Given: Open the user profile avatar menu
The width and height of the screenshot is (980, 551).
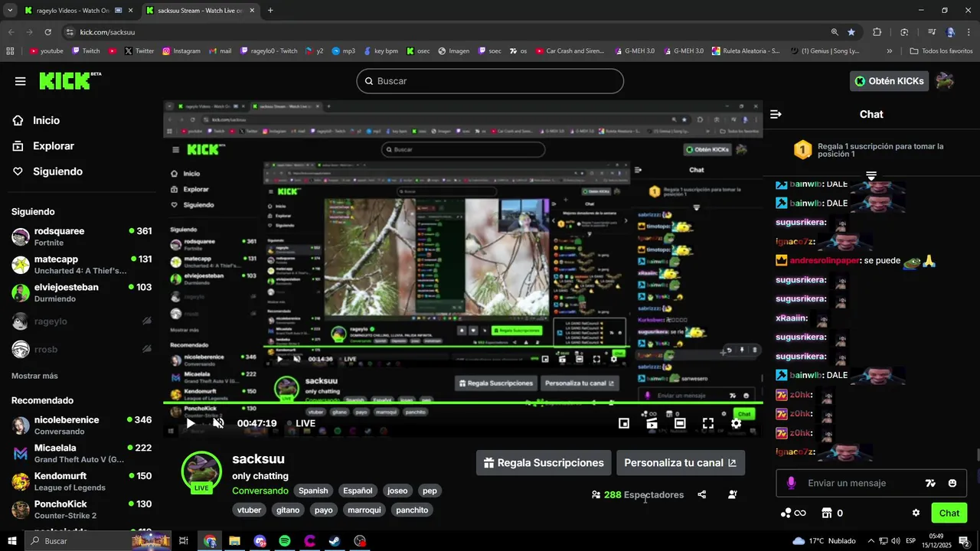Looking at the screenshot, I should tap(945, 81).
